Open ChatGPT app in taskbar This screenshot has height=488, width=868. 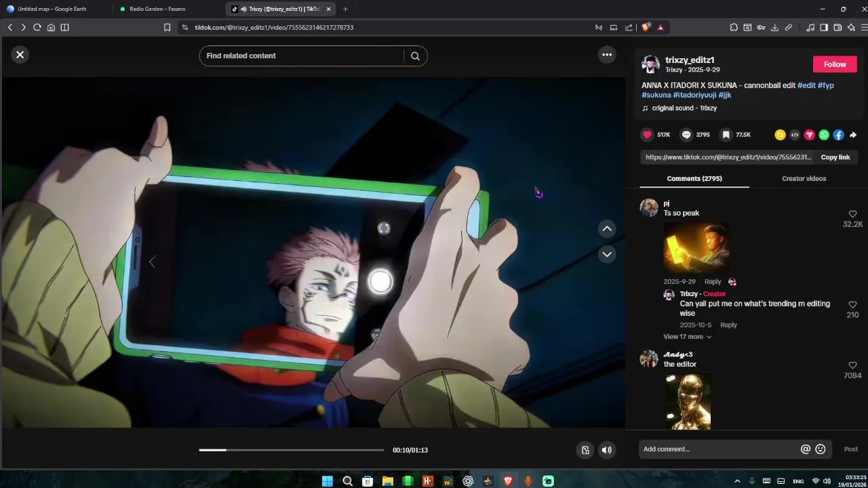tap(468, 481)
